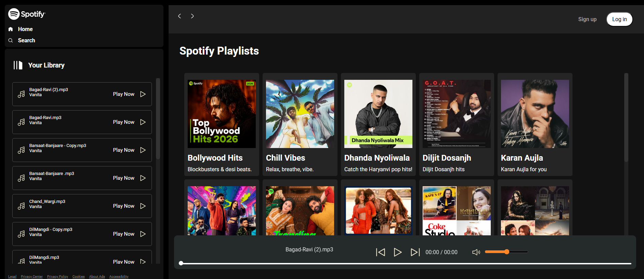Mute audio with the speaker icon

476,252
